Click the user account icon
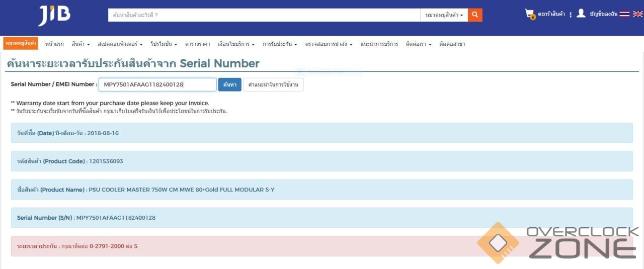644x269 pixels. tap(581, 14)
